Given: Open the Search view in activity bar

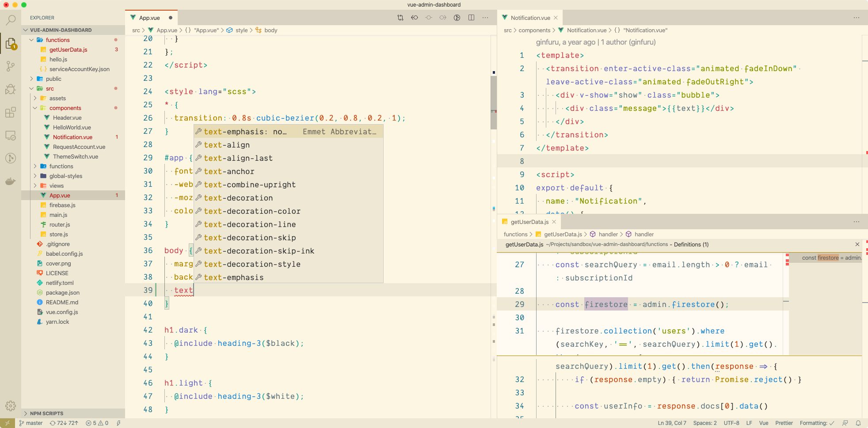Looking at the screenshot, I should click(x=11, y=20).
